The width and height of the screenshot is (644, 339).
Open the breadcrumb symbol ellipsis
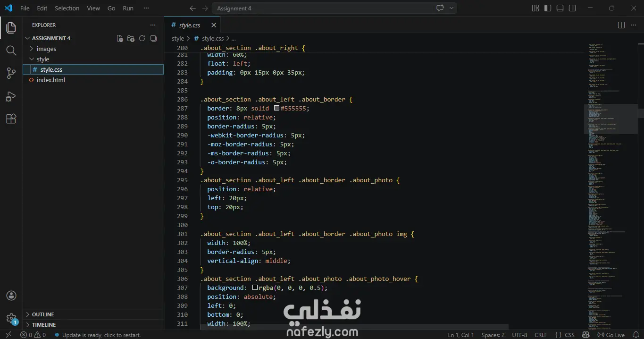(233, 39)
